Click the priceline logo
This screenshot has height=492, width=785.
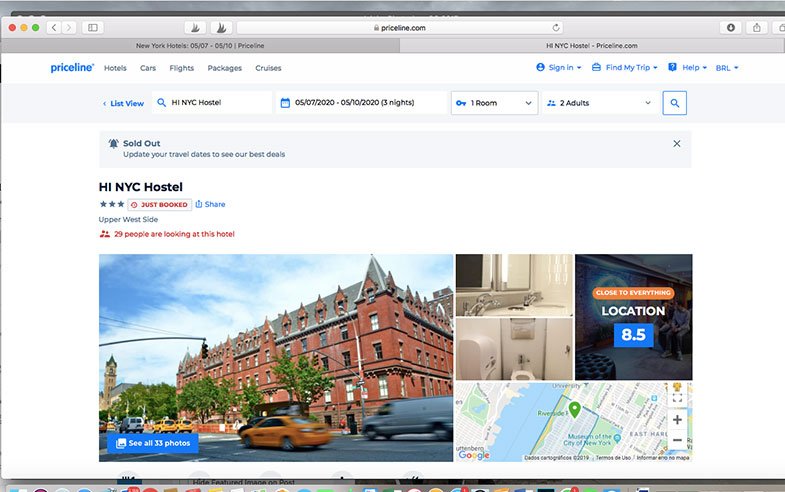pyautogui.click(x=72, y=68)
